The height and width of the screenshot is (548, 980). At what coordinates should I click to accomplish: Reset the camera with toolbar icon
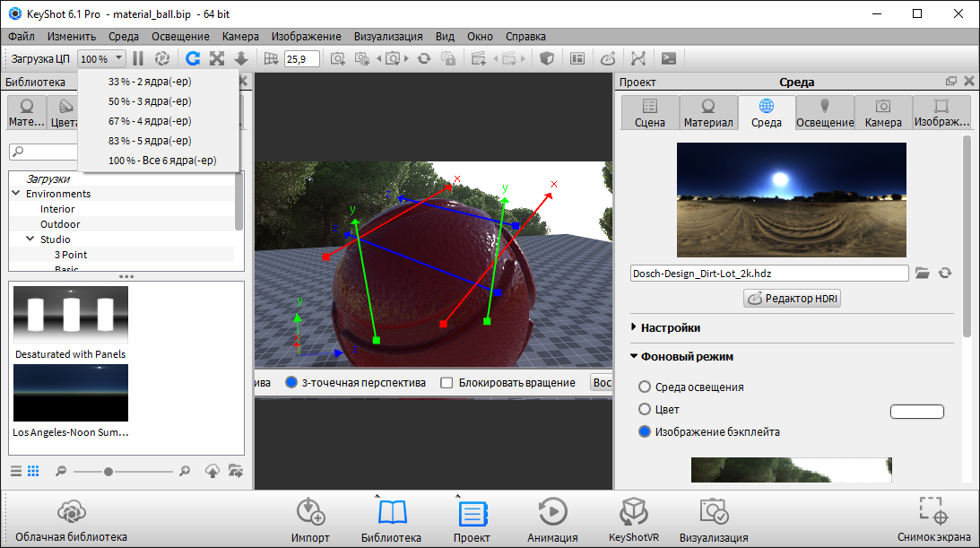click(x=424, y=58)
